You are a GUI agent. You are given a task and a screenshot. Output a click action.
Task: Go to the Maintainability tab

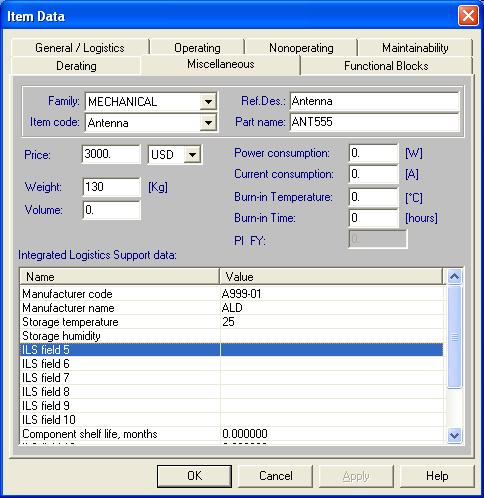[x=415, y=48]
